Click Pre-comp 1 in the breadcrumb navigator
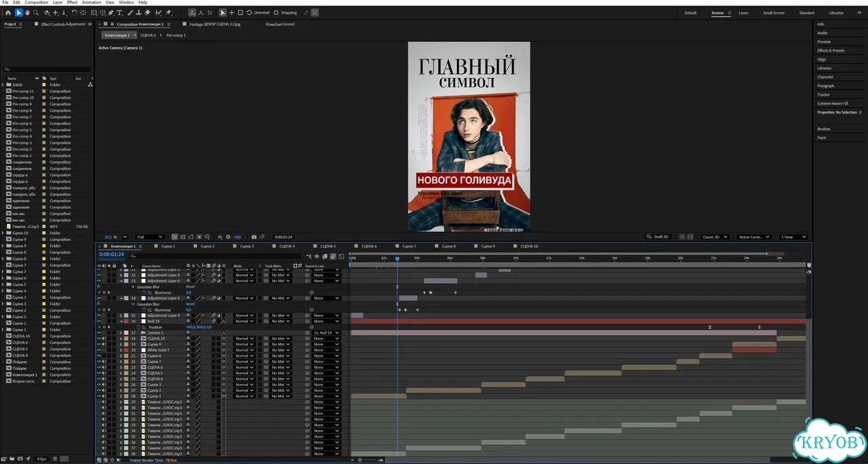This screenshot has width=868, height=464. click(x=176, y=35)
